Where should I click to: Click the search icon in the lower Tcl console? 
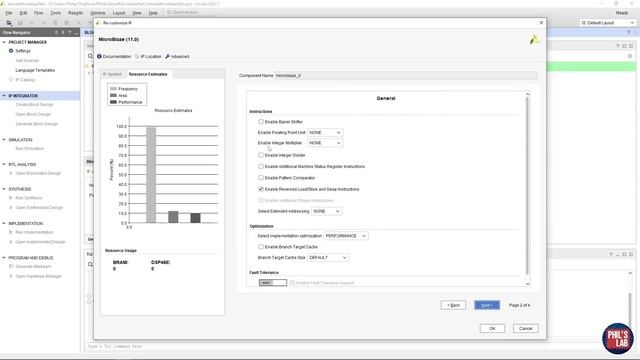[90, 264]
